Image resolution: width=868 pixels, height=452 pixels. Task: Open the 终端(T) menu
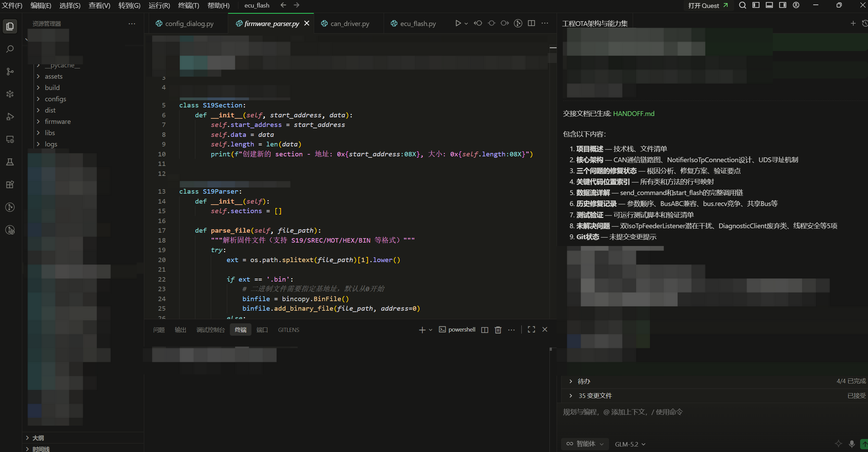pyautogui.click(x=189, y=5)
